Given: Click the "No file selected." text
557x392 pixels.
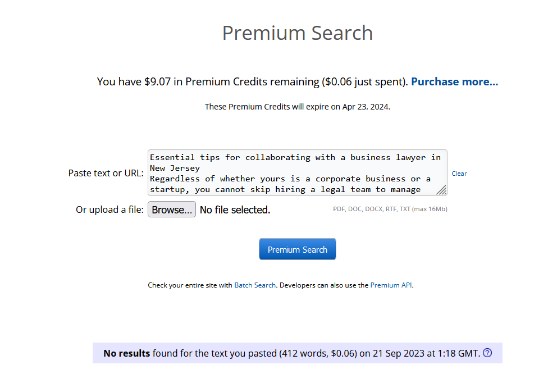Looking at the screenshot, I should (235, 210).
